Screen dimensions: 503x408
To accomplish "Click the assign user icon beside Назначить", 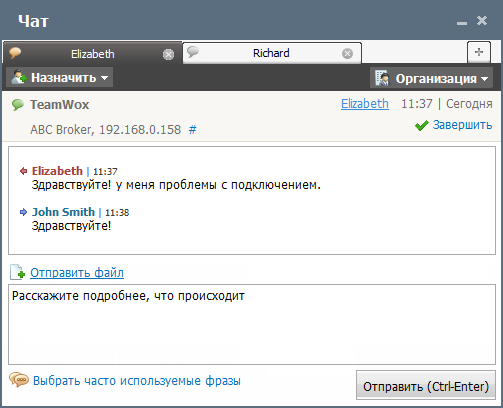I will (x=19, y=77).
